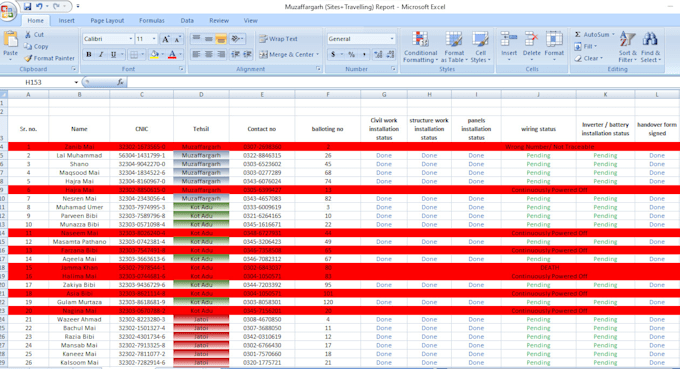Viewport: 680px width, 369px height.
Task: Open the font size dropdown
Action: pyautogui.click(x=154, y=39)
